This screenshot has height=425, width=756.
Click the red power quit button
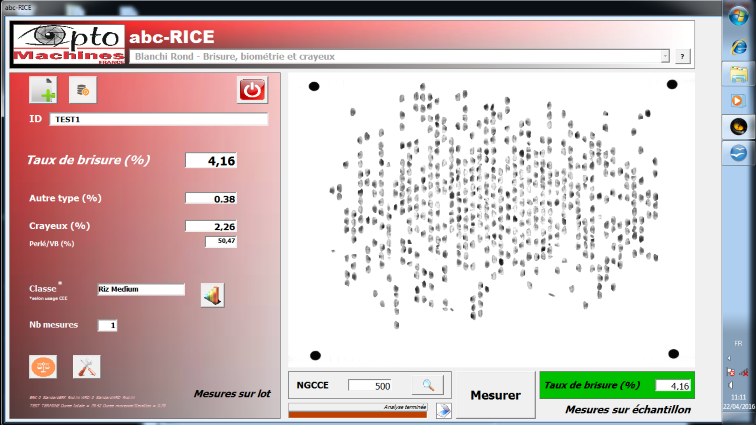tap(252, 90)
